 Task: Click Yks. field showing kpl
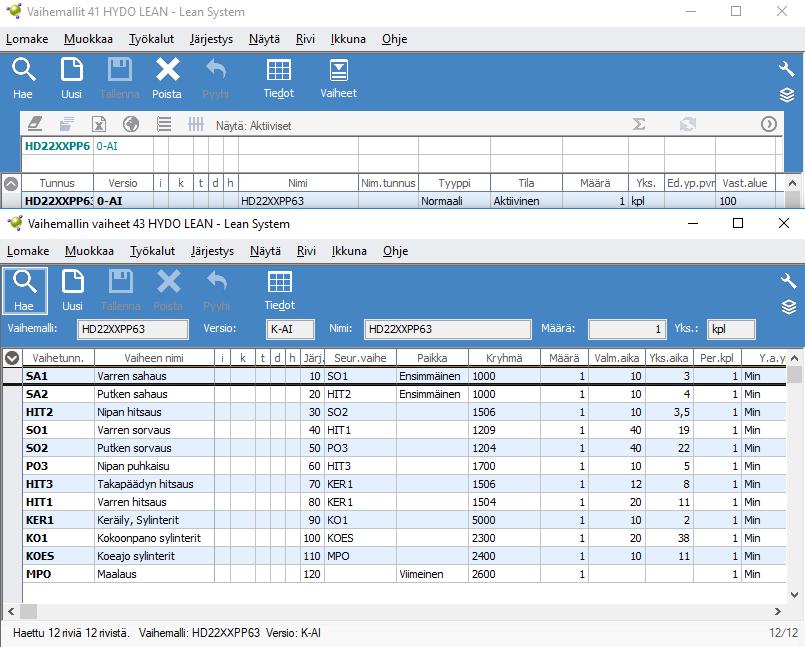tap(731, 329)
